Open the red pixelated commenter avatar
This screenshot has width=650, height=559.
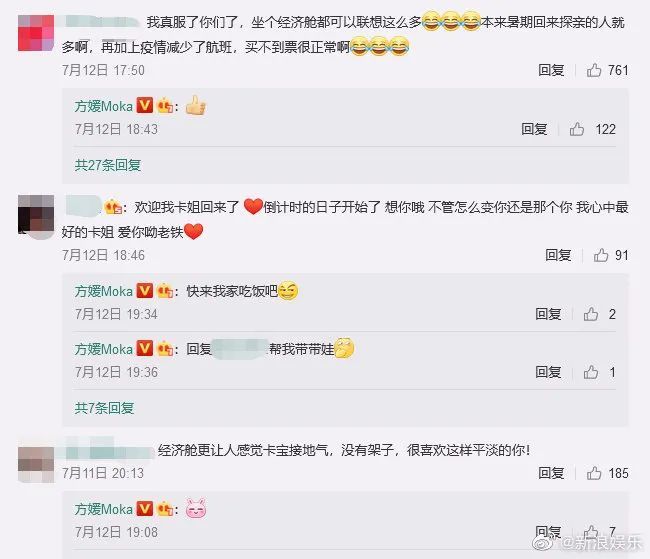(x=36, y=33)
